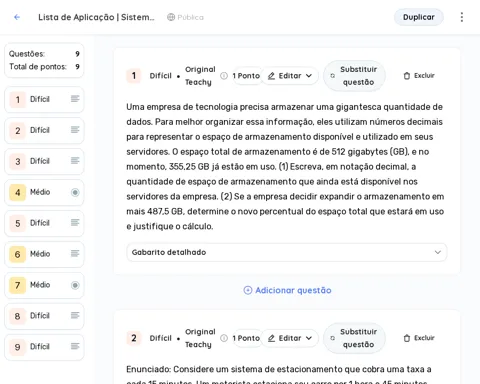Select question 6 Médio in sidebar
This screenshot has height=384, width=480.
44,254
